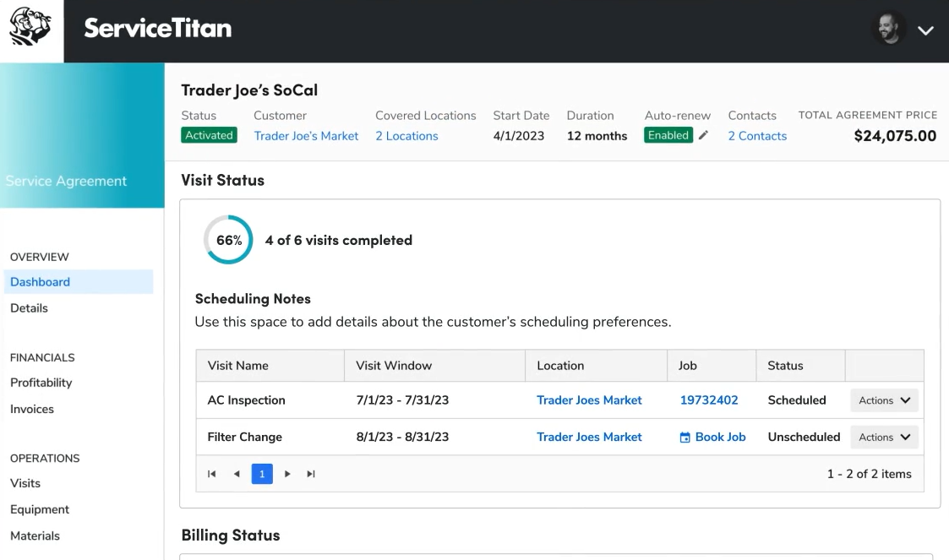The width and height of the screenshot is (949, 560).
Task: Select Profitability in the sidebar
Action: tap(41, 383)
